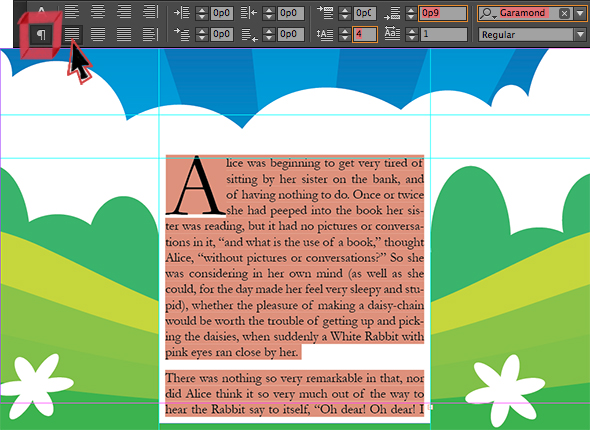Screen dimensions: 590x430
Task: Increase the Left Indent value
Action: (x=202, y=10)
